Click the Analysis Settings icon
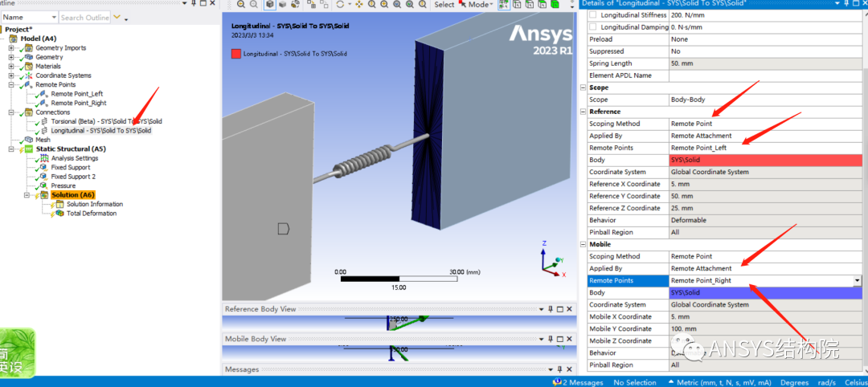Image resolution: width=868 pixels, height=387 pixels. pos(44,158)
